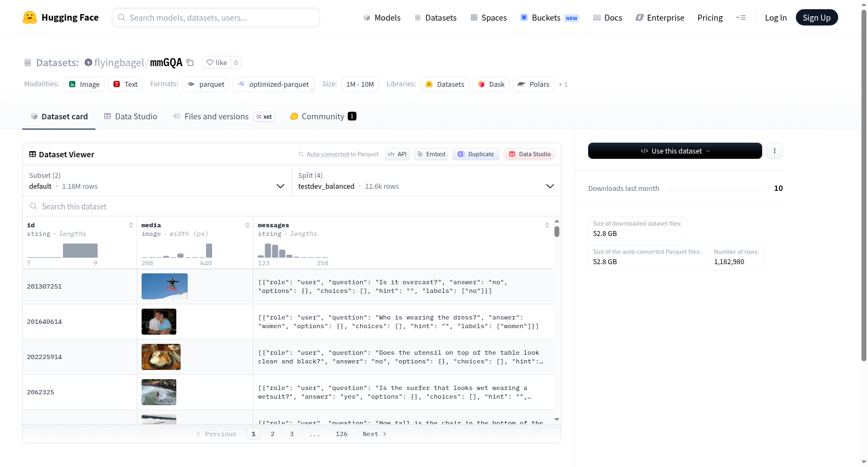Click the flyingbagel user avatar

88,62
